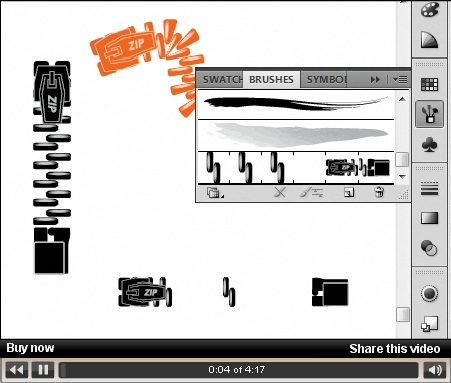The image size is (451, 383).
Task: Open the Color Guide panel icon
Action: pos(429,39)
